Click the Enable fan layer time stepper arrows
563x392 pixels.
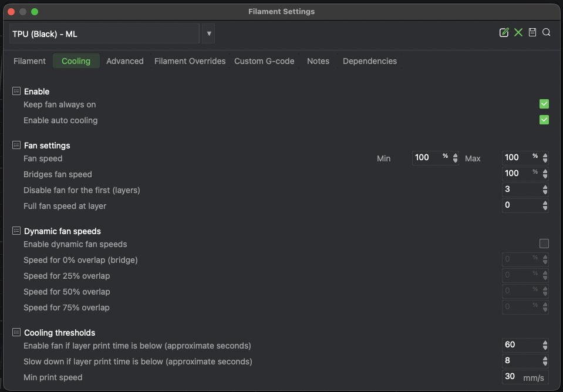click(545, 345)
